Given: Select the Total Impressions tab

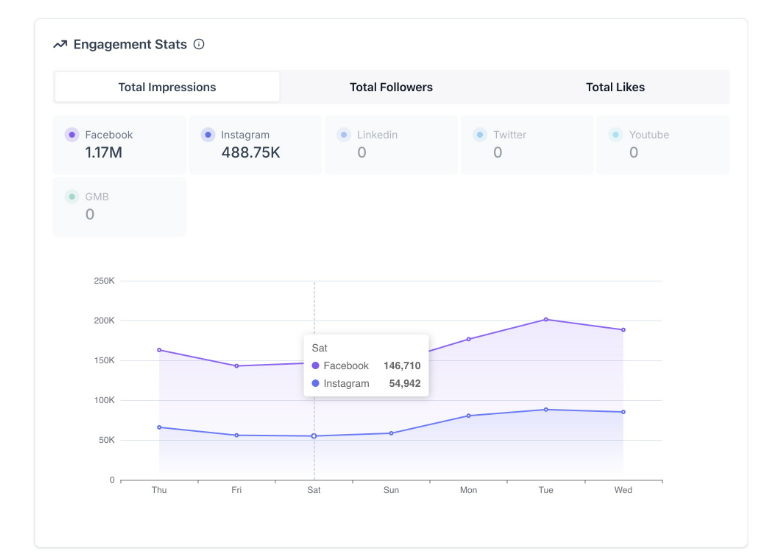Looking at the screenshot, I should click(x=167, y=87).
